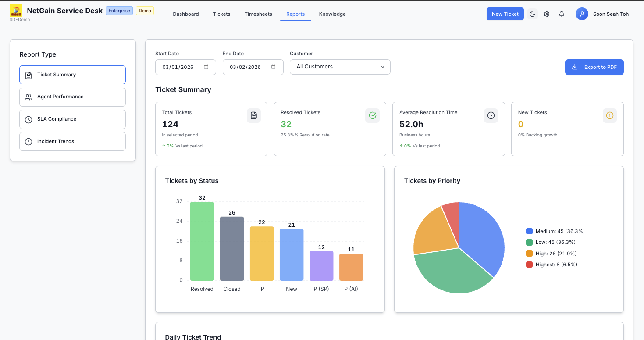
Task: Click the Low green legend swatch
Action: 529,242
